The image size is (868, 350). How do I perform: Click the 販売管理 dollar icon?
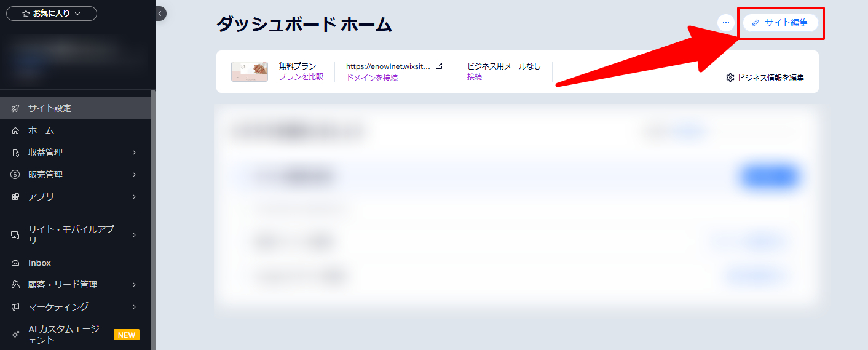[x=15, y=175]
